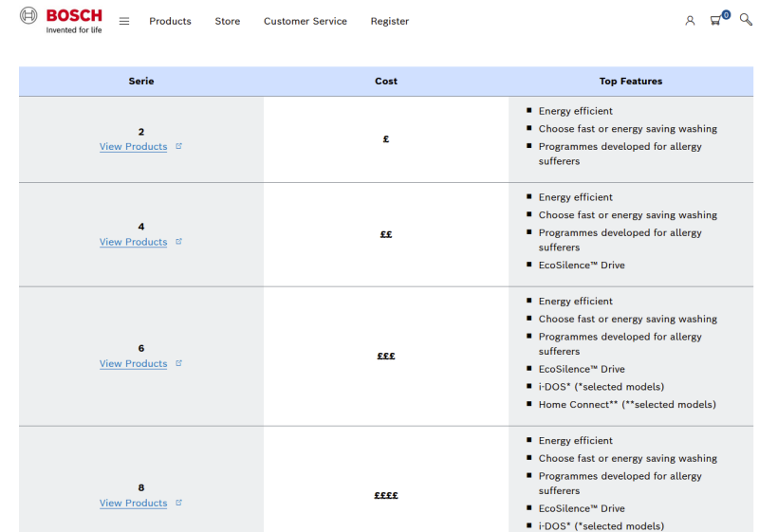Click Energy efficient in Serie 2 row
This screenshot has height=532, width=759.
click(x=576, y=111)
